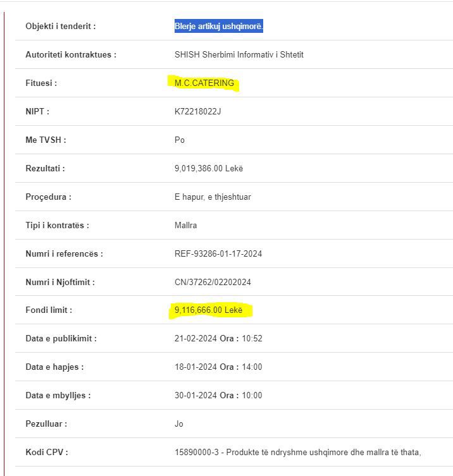Click the winner name M.C.CATERING

tap(204, 83)
